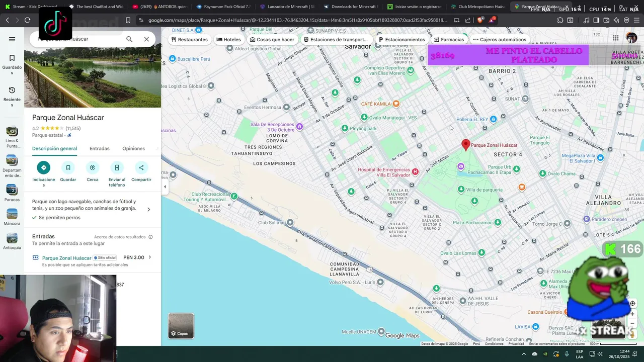Image resolution: width=644 pixels, height=362 pixels.
Task: Open the Google apps grid
Action: tap(616, 38)
